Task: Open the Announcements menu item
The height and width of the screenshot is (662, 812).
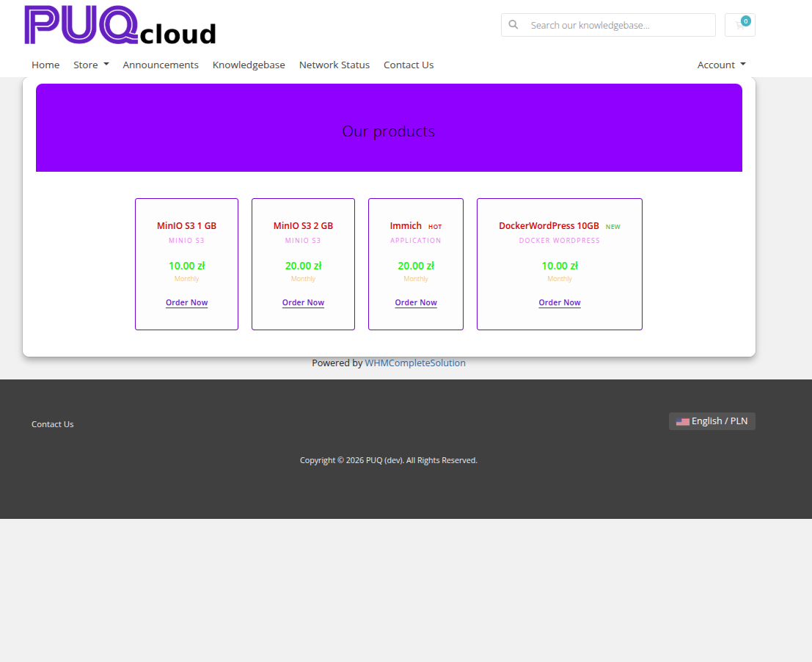Action: coord(161,65)
